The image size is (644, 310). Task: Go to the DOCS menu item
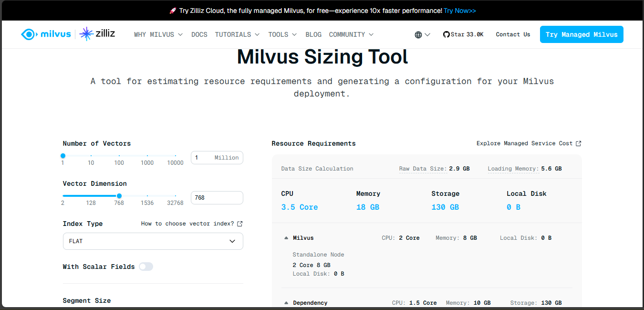(199, 34)
